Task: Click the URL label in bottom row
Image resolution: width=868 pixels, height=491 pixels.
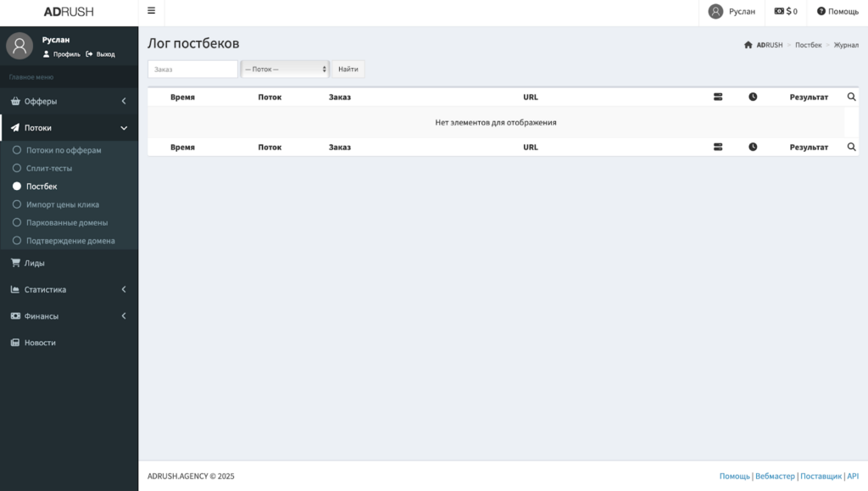Action: tap(531, 148)
